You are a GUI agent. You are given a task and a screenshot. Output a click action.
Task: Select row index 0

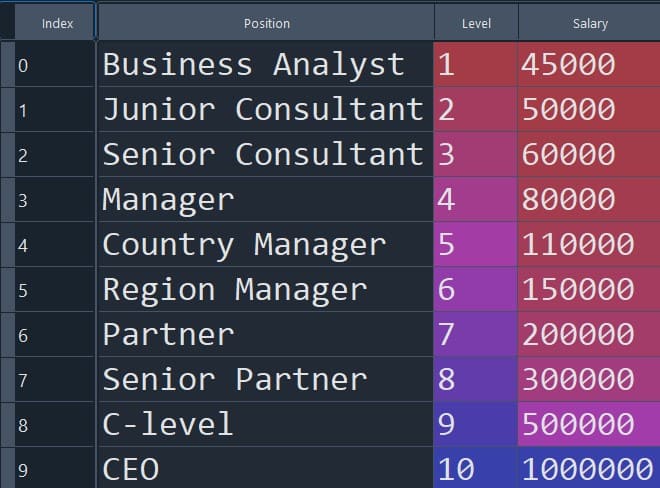(x=55, y=66)
